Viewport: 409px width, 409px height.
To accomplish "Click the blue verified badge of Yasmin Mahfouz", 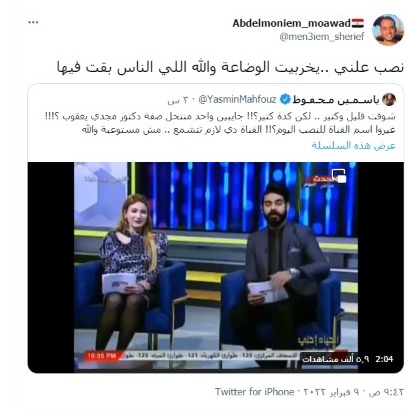I will pyautogui.click(x=285, y=99).
